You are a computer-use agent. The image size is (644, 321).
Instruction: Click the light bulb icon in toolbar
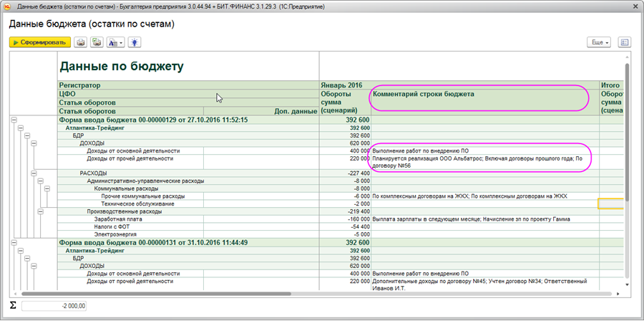135,42
